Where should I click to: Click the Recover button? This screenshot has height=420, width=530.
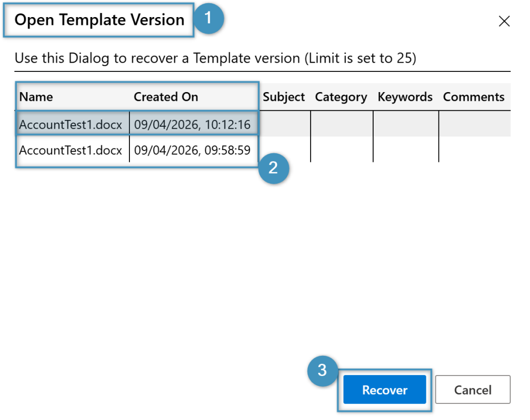pos(385,390)
